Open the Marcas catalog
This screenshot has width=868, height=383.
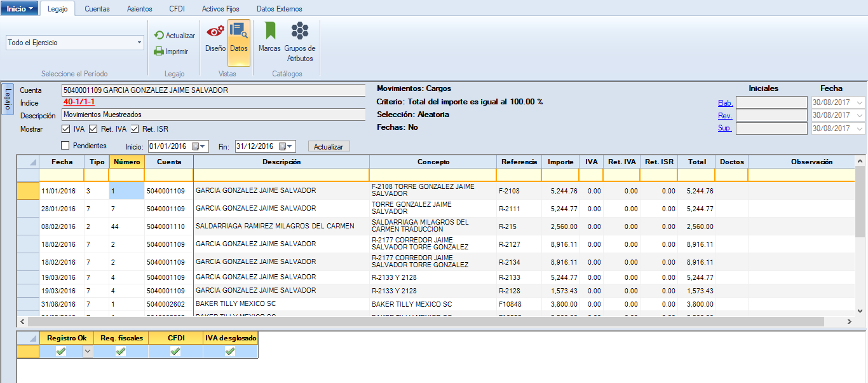(269, 37)
